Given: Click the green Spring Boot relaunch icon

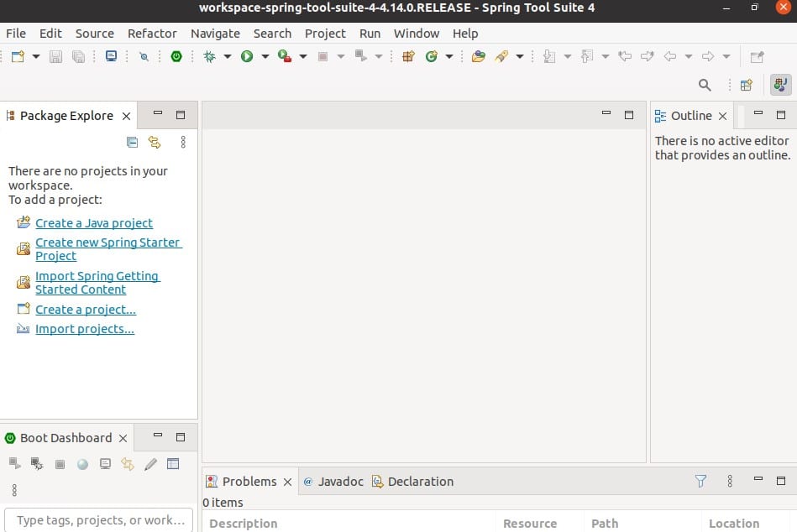Looking at the screenshot, I should [176, 56].
